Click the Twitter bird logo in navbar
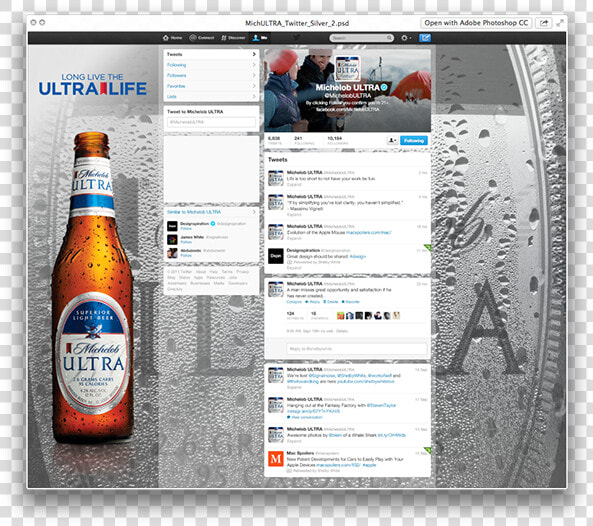This screenshot has width=593, height=526. tap(296, 37)
